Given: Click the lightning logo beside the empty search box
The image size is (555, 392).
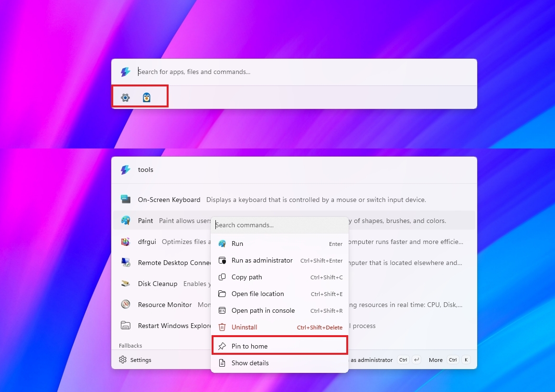Looking at the screenshot, I should [125, 72].
